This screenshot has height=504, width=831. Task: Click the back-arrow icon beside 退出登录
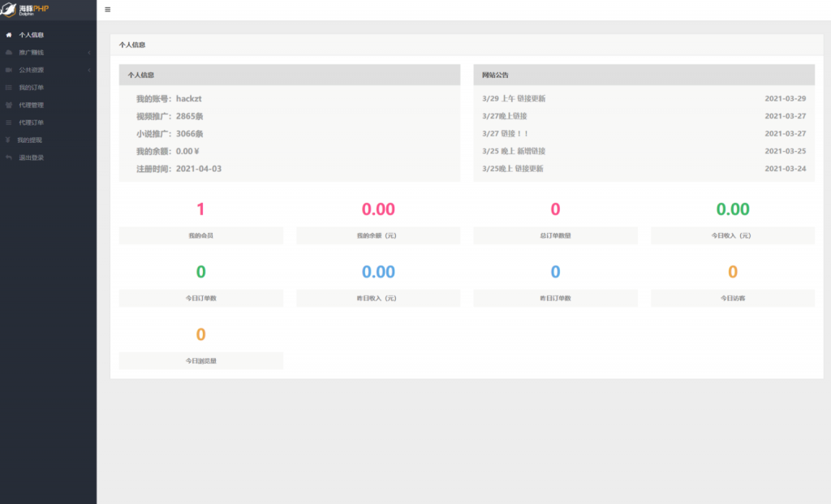(9, 157)
